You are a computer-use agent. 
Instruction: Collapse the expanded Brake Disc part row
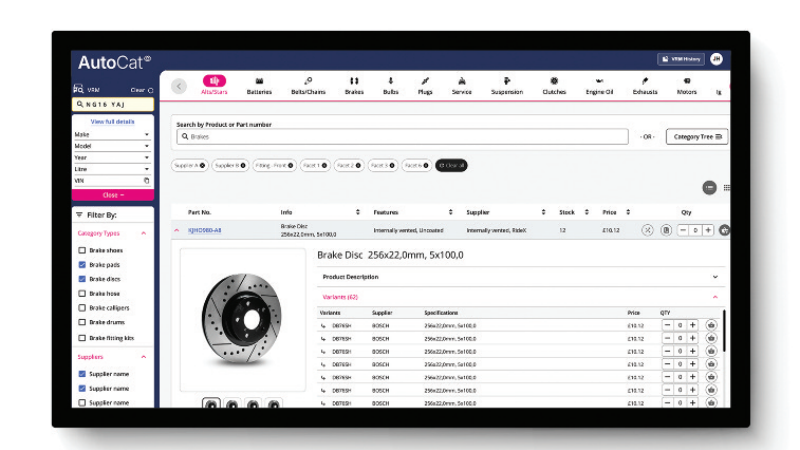pos(177,231)
